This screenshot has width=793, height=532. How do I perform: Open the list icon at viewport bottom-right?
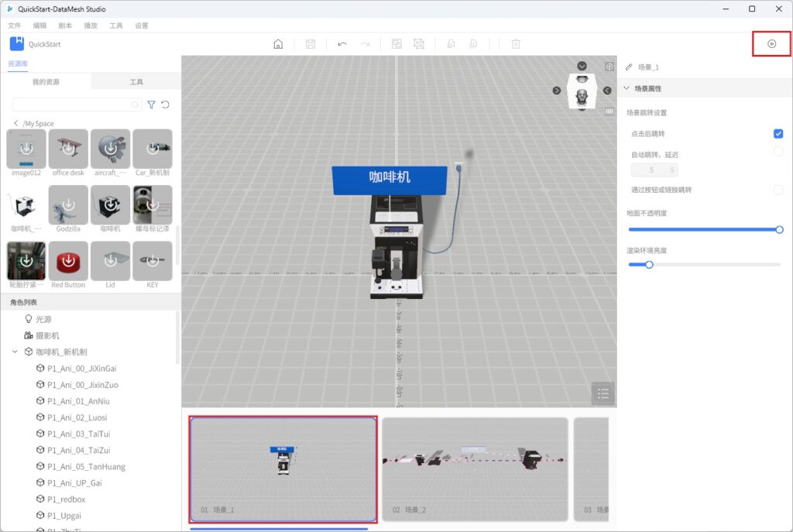tap(602, 393)
